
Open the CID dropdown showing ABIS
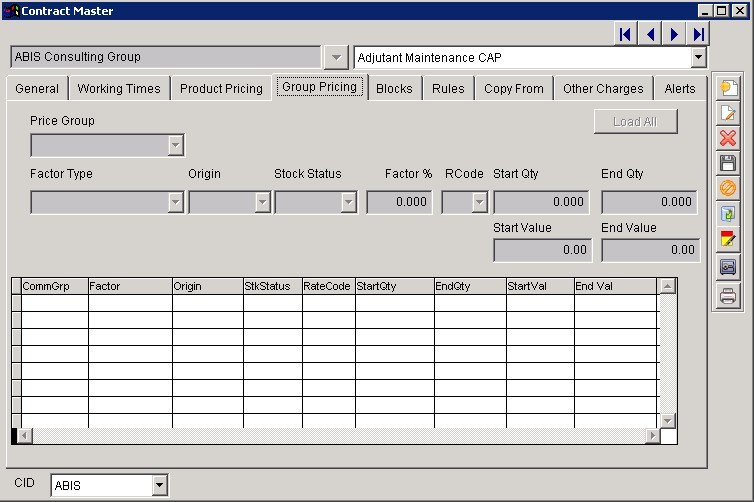tap(159, 486)
